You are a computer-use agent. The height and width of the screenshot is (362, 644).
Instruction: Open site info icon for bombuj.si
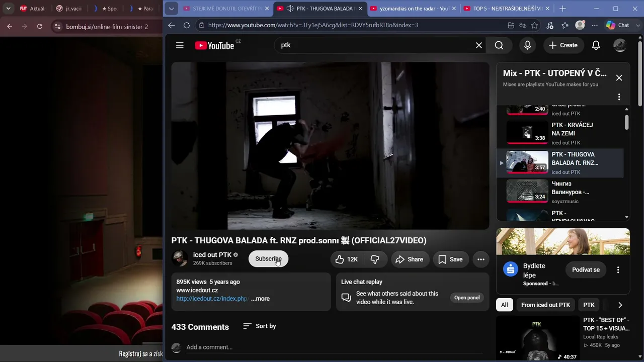tap(57, 26)
